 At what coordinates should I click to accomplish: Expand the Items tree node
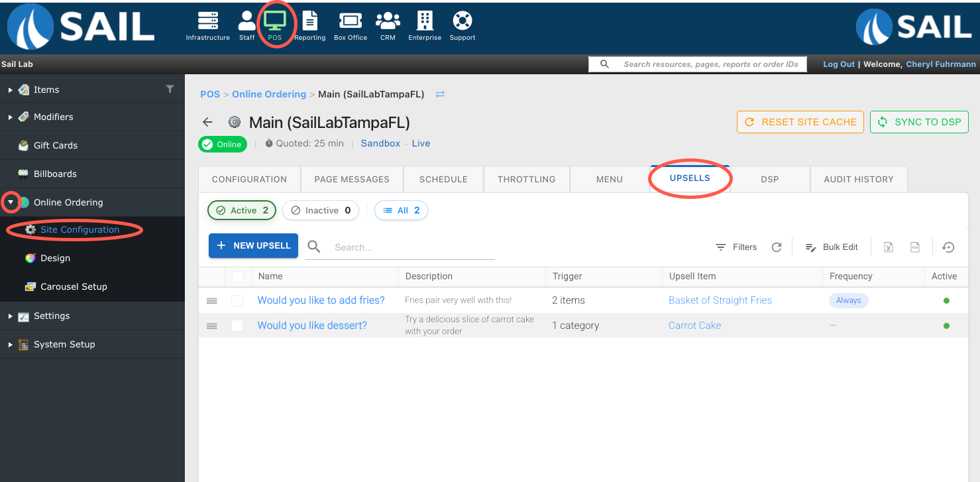point(11,90)
